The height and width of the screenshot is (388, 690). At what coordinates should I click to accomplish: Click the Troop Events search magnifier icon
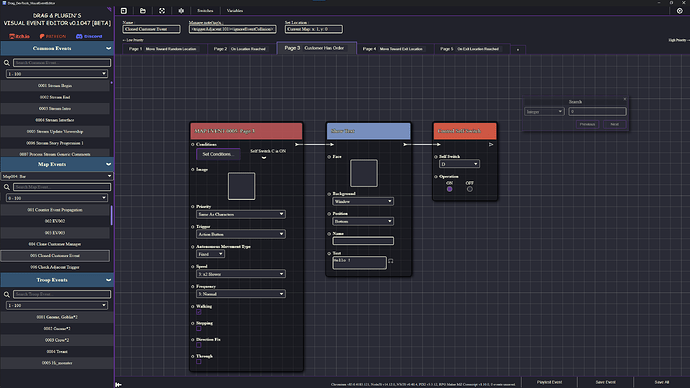pos(7,294)
